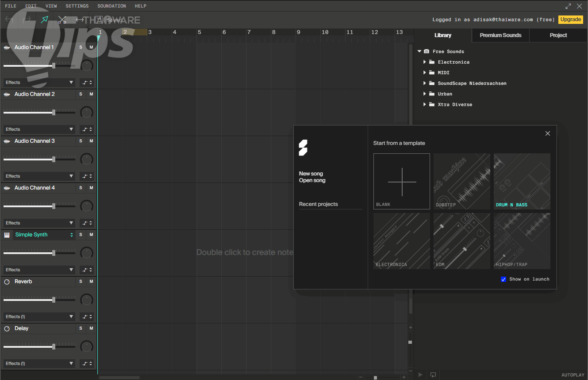Open automation for Audio Channel 2
Image resolution: width=588 pixels, height=380 pixels.
tap(87, 129)
